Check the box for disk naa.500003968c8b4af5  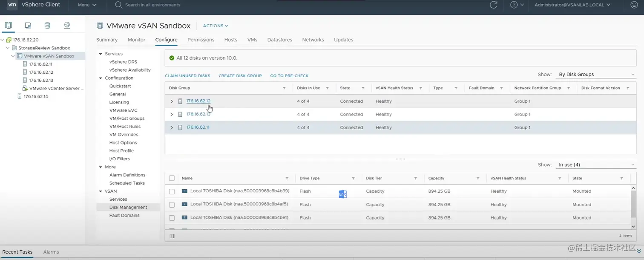[172, 205]
